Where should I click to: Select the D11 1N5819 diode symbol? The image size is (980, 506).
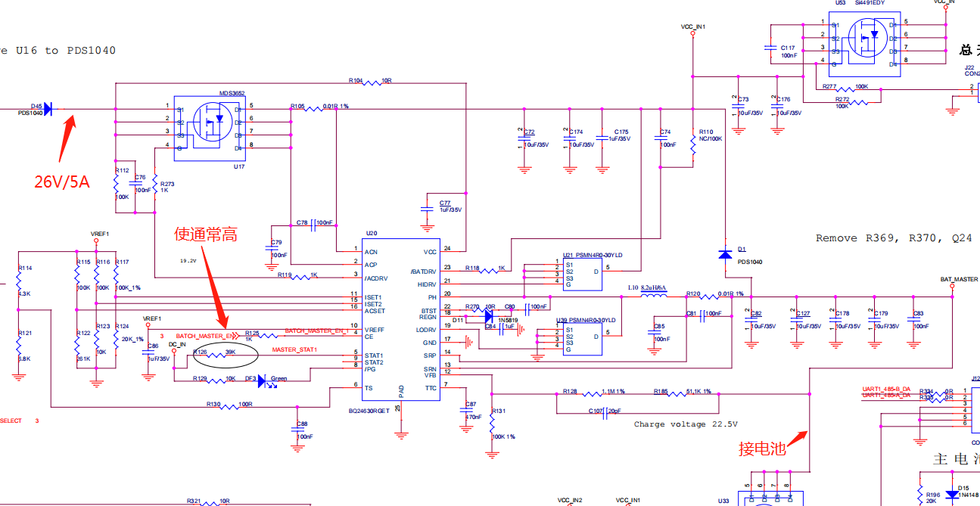click(x=488, y=317)
